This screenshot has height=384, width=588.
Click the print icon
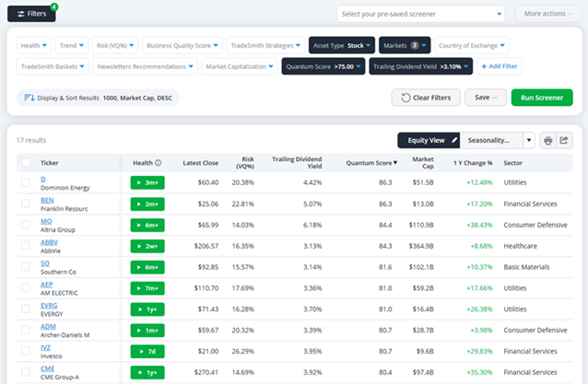tap(547, 141)
